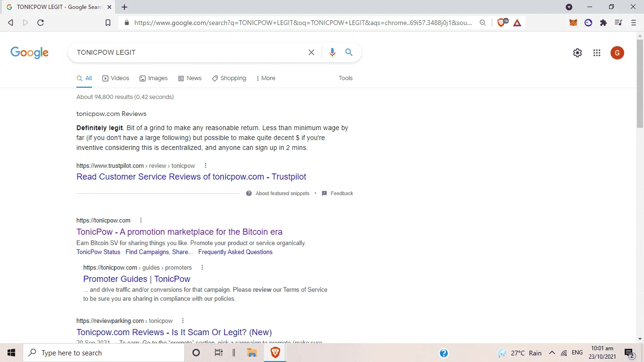Switch to the News tab
The height and width of the screenshot is (362, 644).
tap(190, 78)
